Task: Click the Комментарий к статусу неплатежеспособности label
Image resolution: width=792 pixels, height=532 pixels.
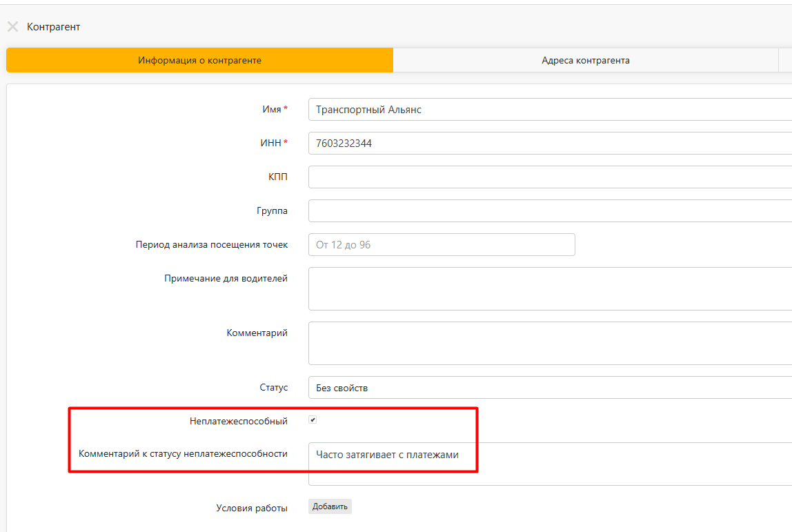Action: (x=183, y=454)
